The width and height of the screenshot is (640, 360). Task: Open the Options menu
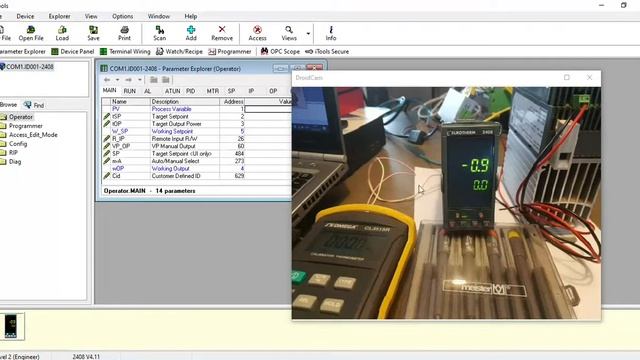click(x=122, y=16)
